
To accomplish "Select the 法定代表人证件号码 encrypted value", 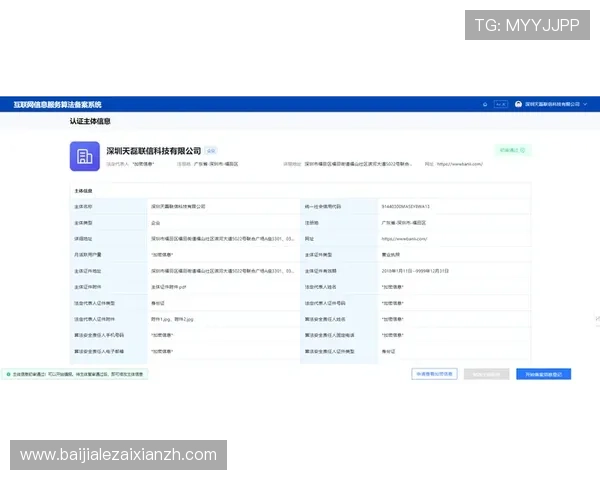I will click(x=393, y=303).
